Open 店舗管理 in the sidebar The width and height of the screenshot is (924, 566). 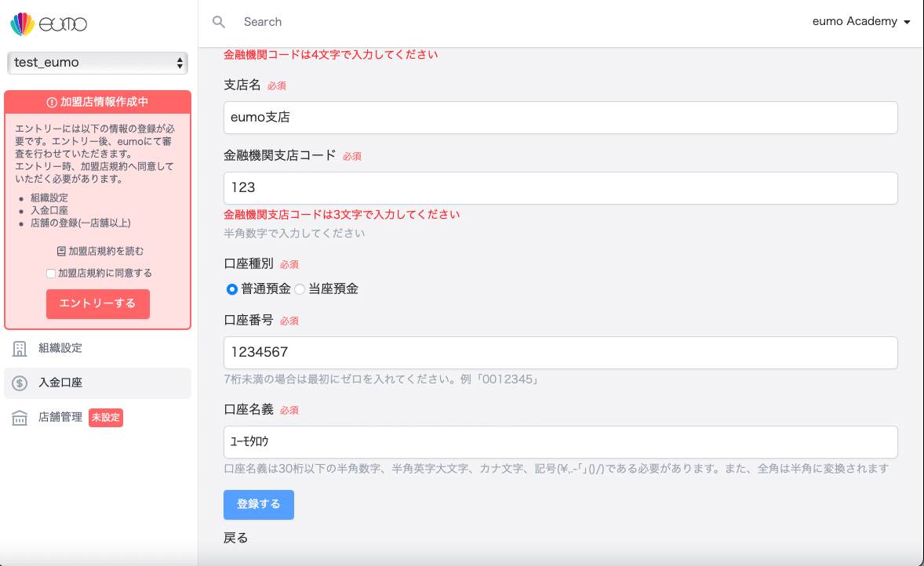(98, 418)
